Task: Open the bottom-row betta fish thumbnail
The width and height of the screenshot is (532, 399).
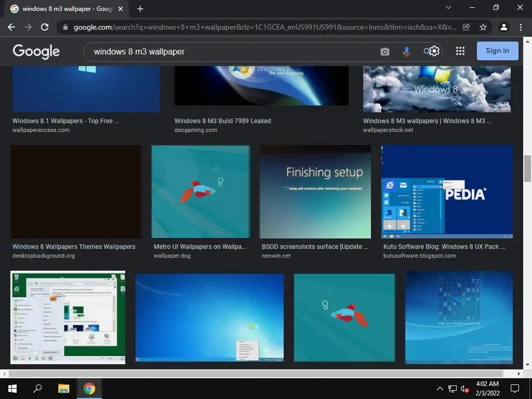Action: (x=344, y=317)
